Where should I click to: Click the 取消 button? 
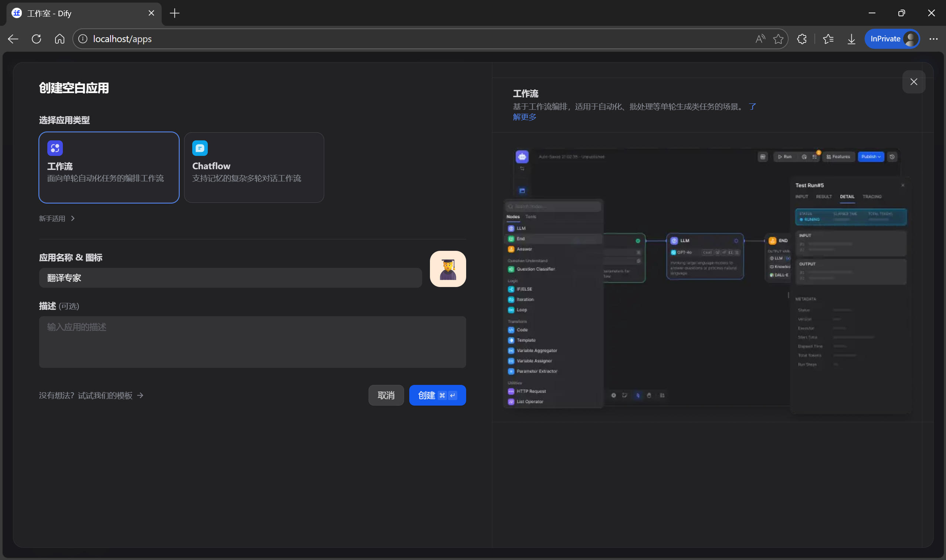(386, 395)
